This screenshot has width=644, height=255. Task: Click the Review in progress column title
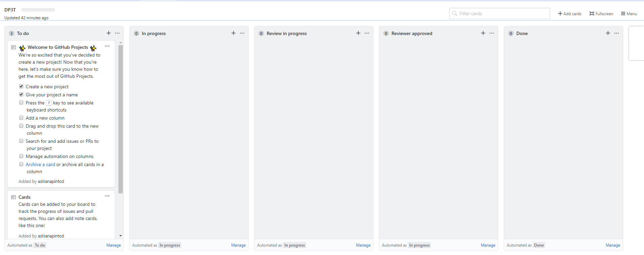click(287, 33)
